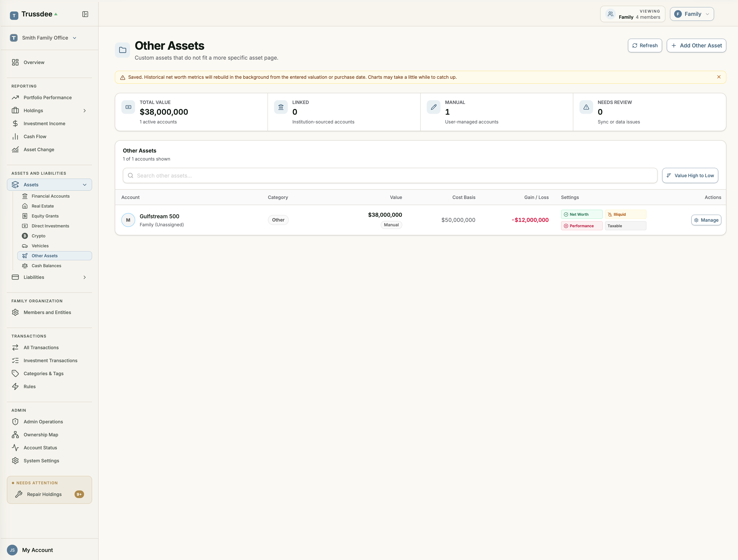Click the Other Assets folder icon

point(122,50)
